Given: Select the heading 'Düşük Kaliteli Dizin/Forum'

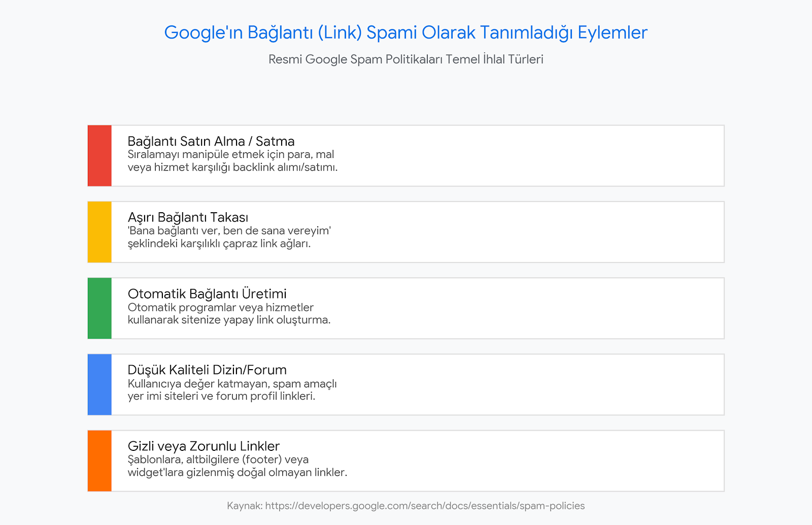Looking at the screenshot, I should (207, 370).
